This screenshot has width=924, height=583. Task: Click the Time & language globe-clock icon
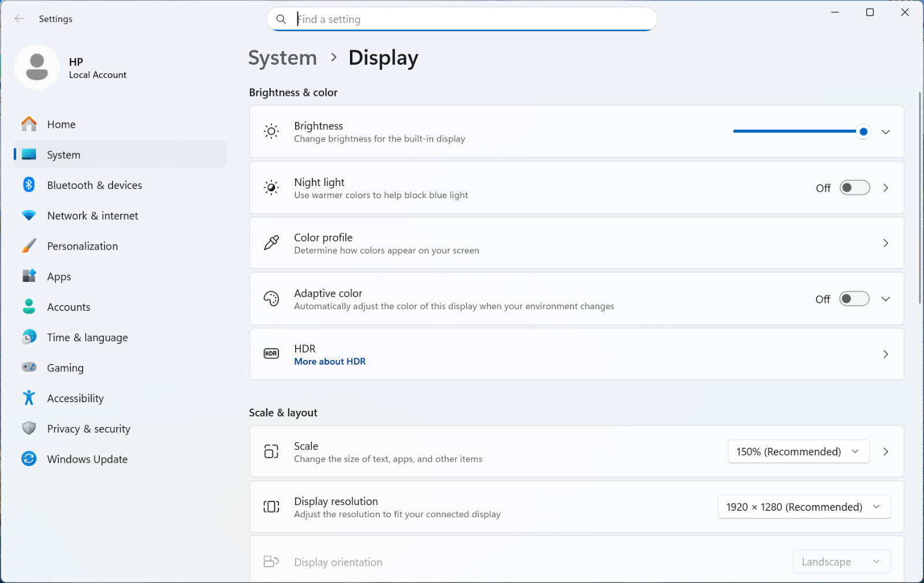click(x=29, y=337)
